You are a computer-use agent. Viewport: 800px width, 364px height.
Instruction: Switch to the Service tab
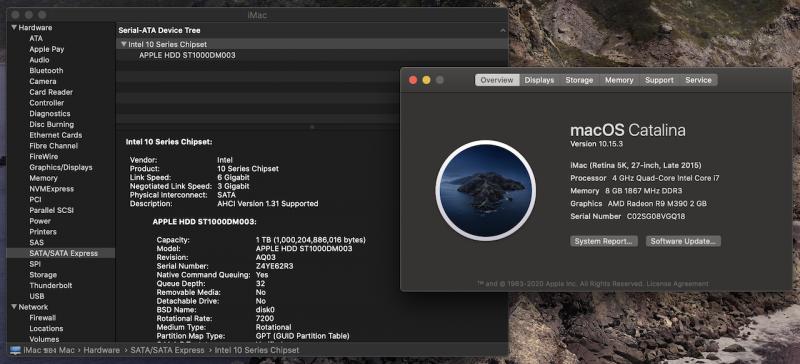pos(698,80)
